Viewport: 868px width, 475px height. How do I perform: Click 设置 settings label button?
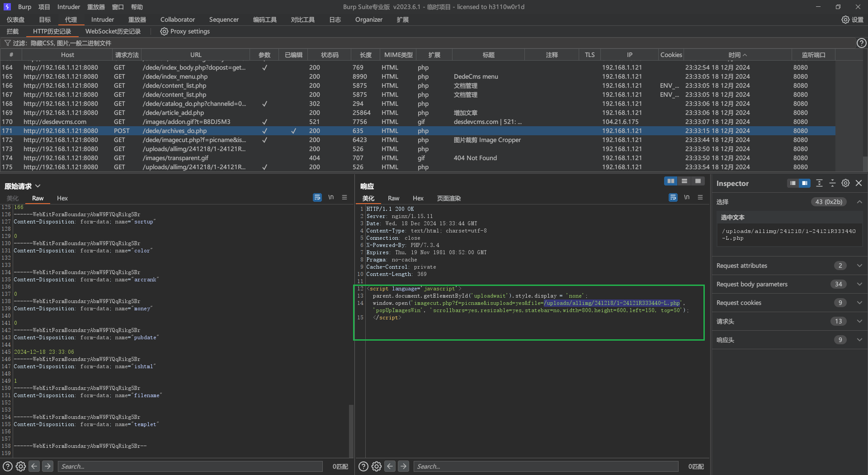pos(858,19)
